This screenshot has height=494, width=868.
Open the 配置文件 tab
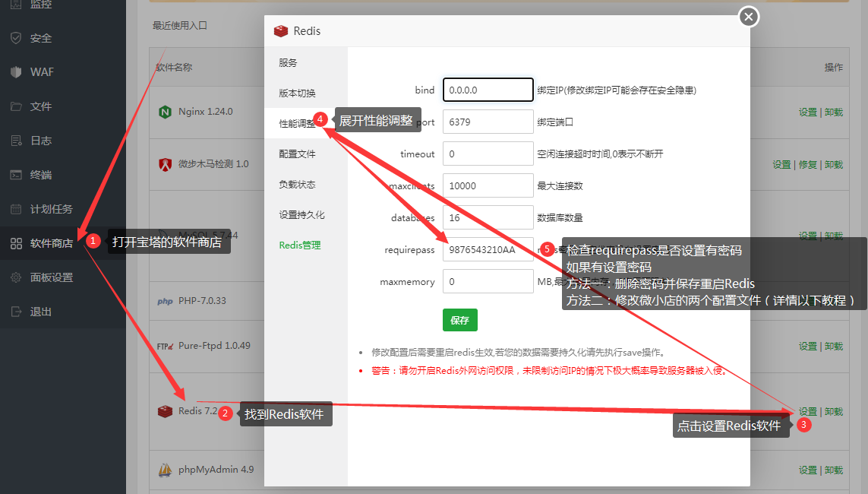click(297, 154)
